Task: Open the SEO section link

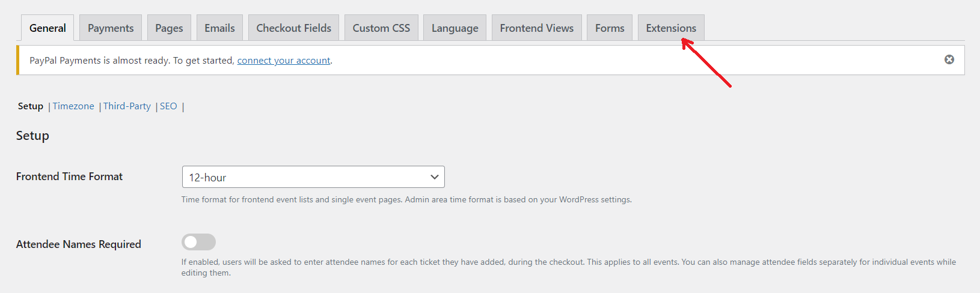Action: pyautogui.click(x=168, y=106)
